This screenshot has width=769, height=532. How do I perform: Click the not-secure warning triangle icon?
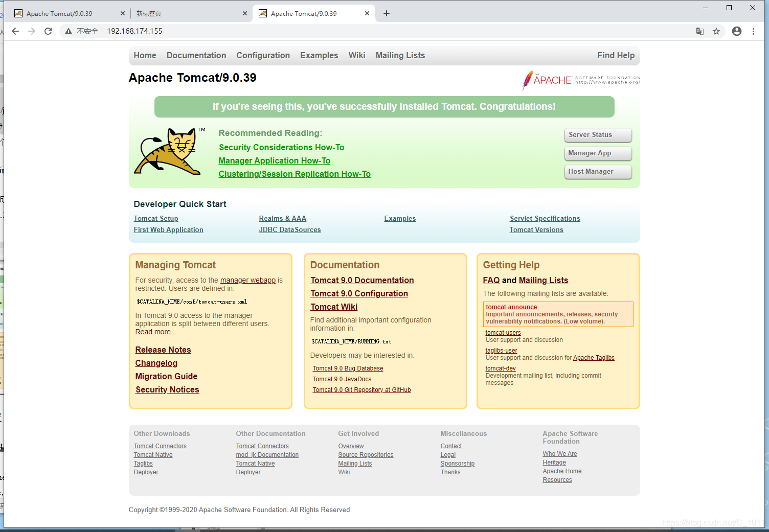pyautogui.click(x=69, y=31)
